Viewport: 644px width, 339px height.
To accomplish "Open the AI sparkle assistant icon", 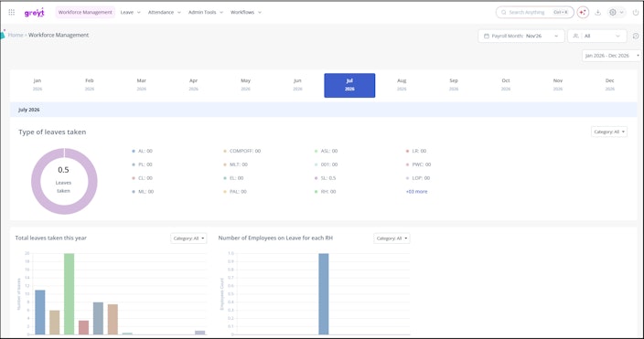I will (583, 12).
